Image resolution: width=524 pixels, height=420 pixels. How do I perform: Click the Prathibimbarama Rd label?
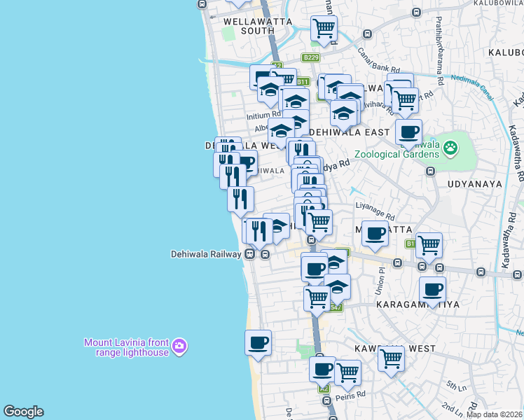click(x=439, y=50)
